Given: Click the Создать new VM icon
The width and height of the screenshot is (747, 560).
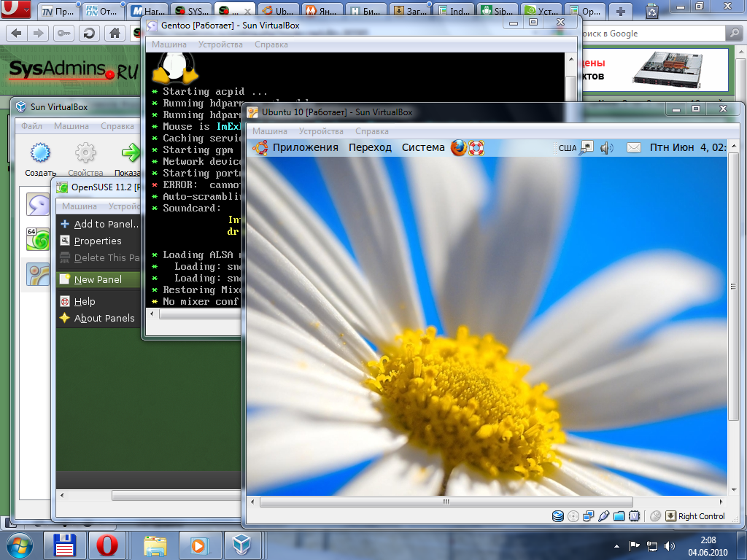Looking at the screenshot, I should tap(40, 153).
